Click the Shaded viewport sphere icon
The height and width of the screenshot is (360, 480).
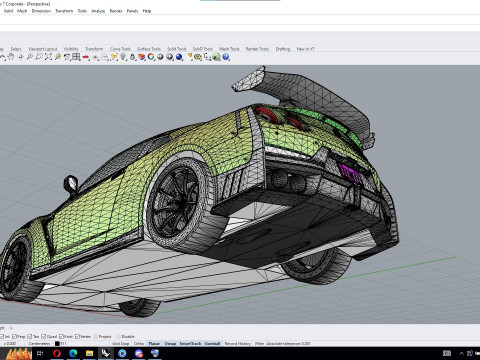click(160, 57)
